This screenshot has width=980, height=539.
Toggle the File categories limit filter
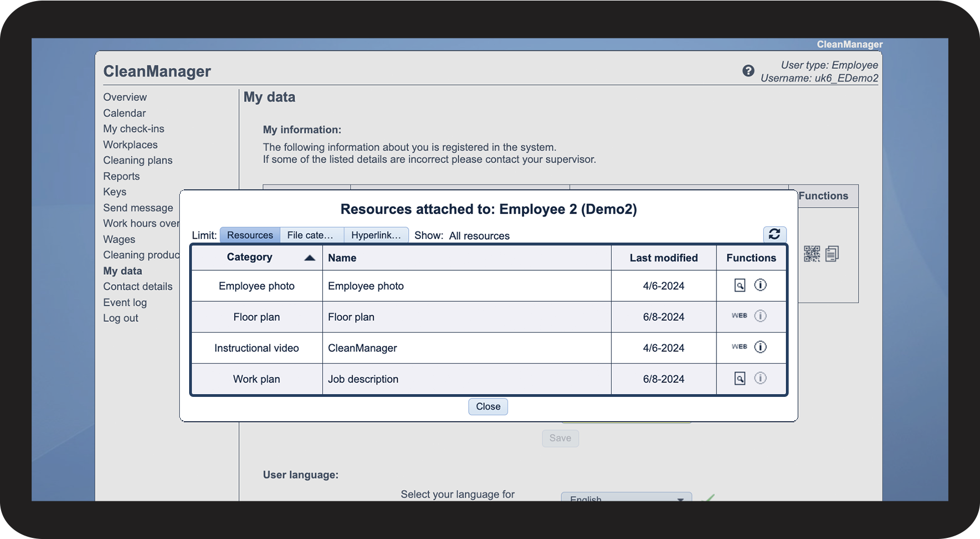pyautogui.click(x=311, y=235)
